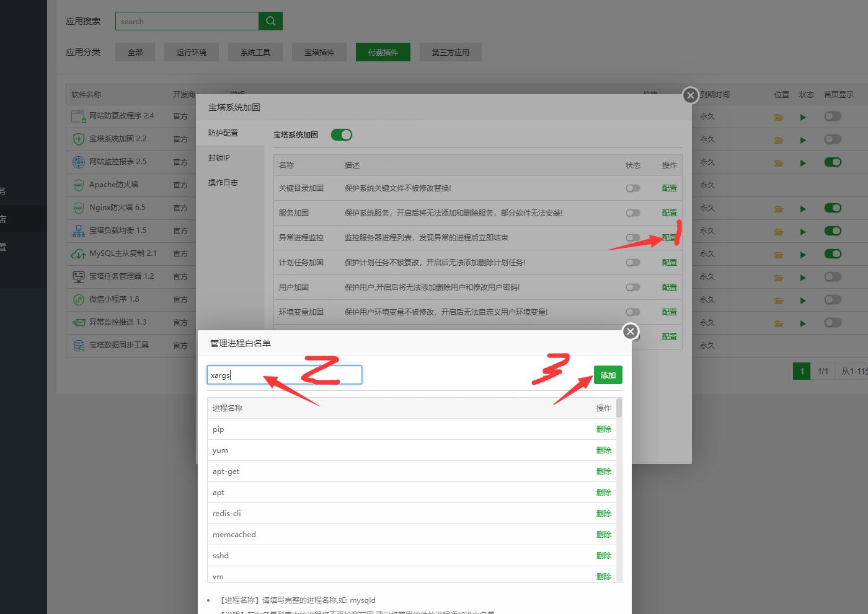868x614 pixels.
Task: Delete the apt-get whitelist entry
Action: [604, 471]
